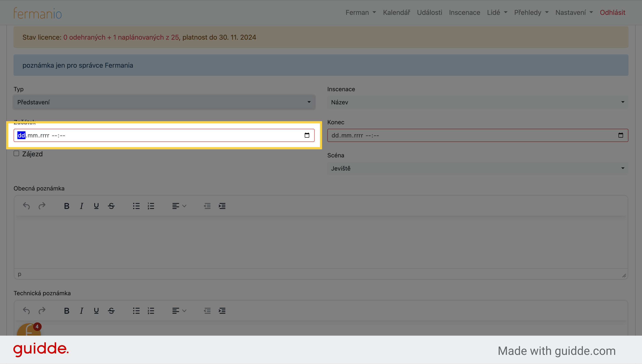642x364 pixels.
Task: Expand the Lidé menu
Action: pyautogui.click(x=497, y=13)
